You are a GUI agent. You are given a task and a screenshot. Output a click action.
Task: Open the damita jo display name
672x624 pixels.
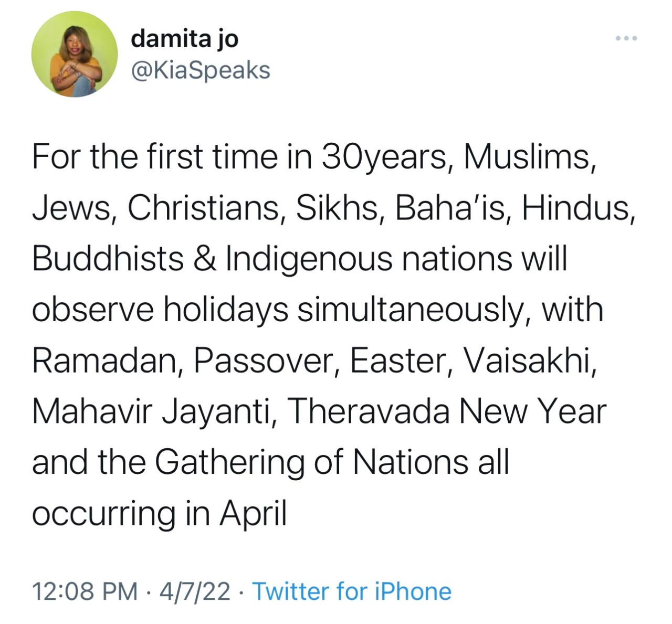click(x=185, y=39)
